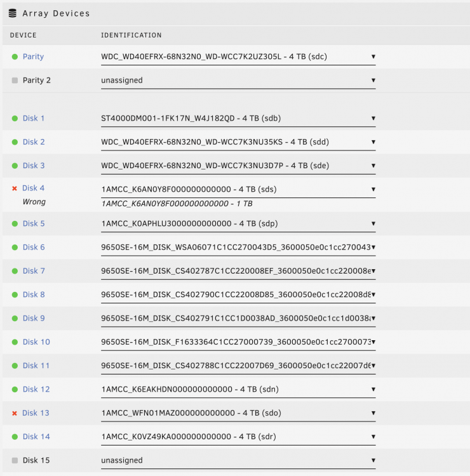Open the Disk 12 device dropdown (sdn)
470x476 pixels.
tap(238, 390)
